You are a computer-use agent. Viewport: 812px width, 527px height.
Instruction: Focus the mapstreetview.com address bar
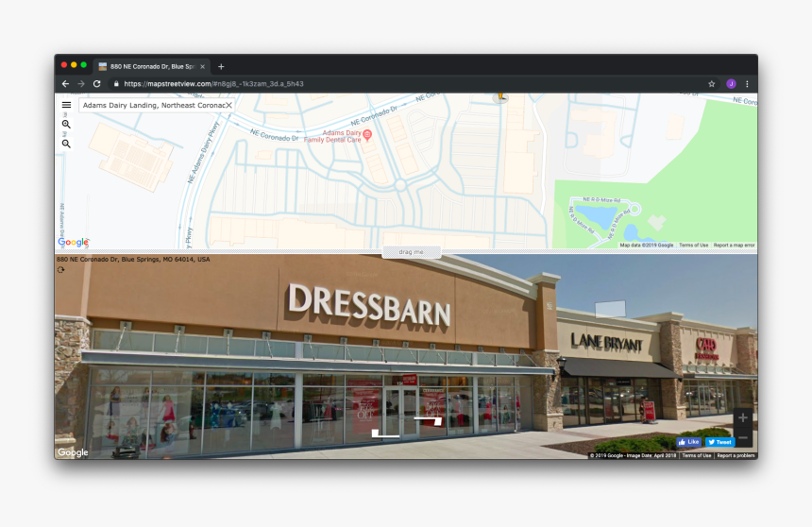point(404,83)
